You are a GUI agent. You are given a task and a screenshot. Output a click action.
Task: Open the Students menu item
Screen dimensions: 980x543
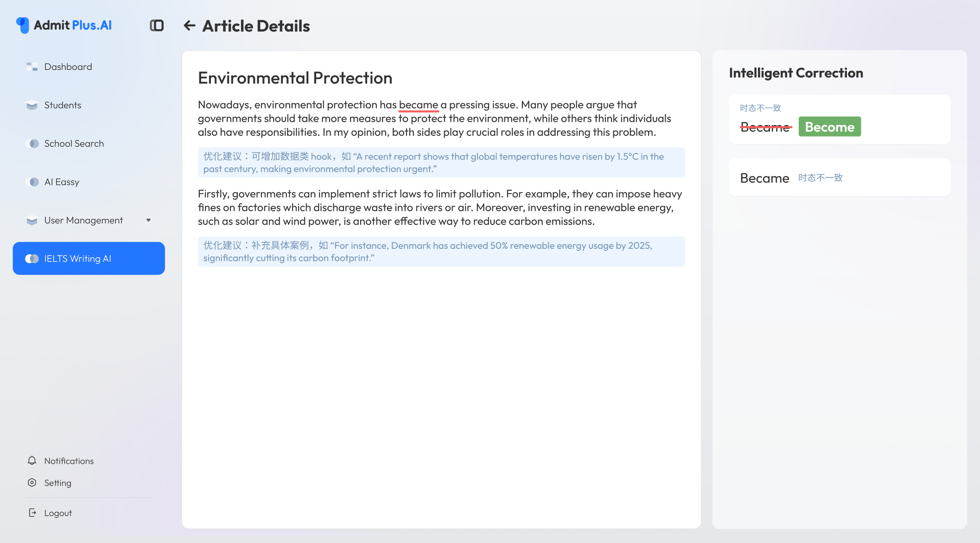(x=63, y=105)
